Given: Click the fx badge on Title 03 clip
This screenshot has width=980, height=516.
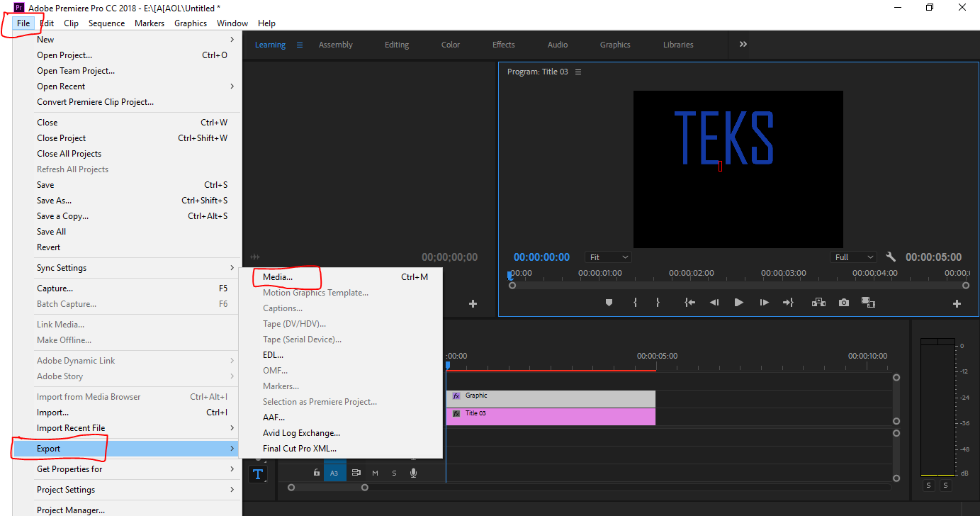Looking at the screenshot, I should 456,413.
